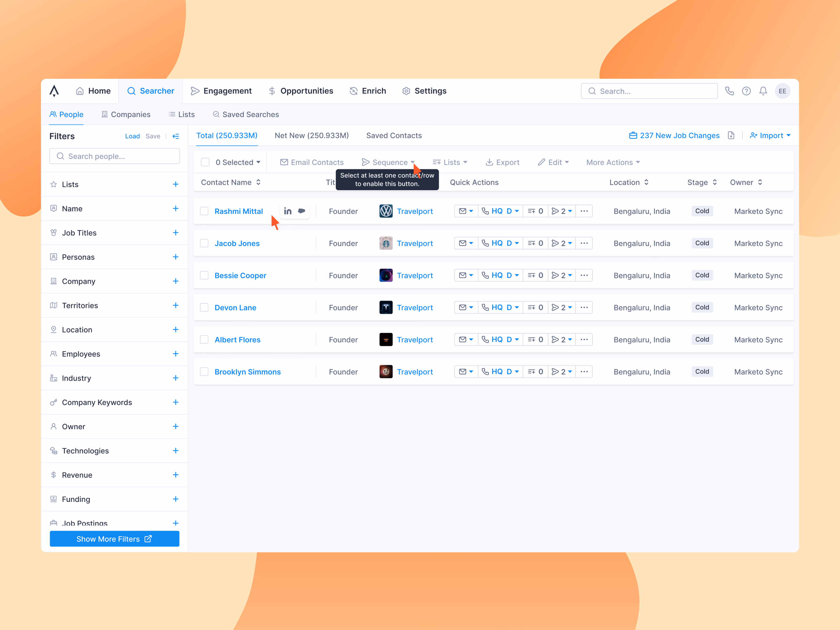Click Show More Filters button
Screen dimensions: 840x630
(114, 539)
